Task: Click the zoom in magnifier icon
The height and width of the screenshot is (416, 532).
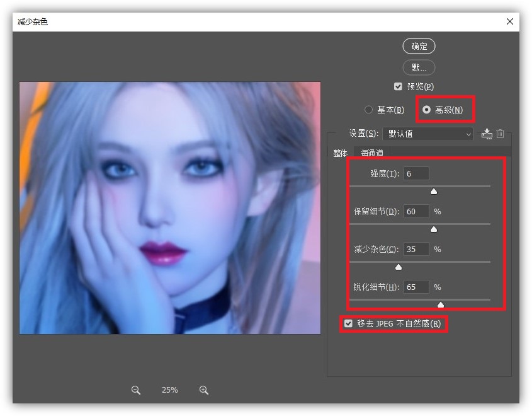Action: coord(203,390)
